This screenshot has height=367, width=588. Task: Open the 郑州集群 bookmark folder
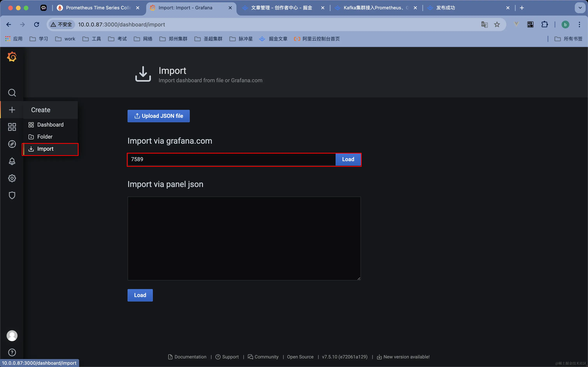[173, 39]
